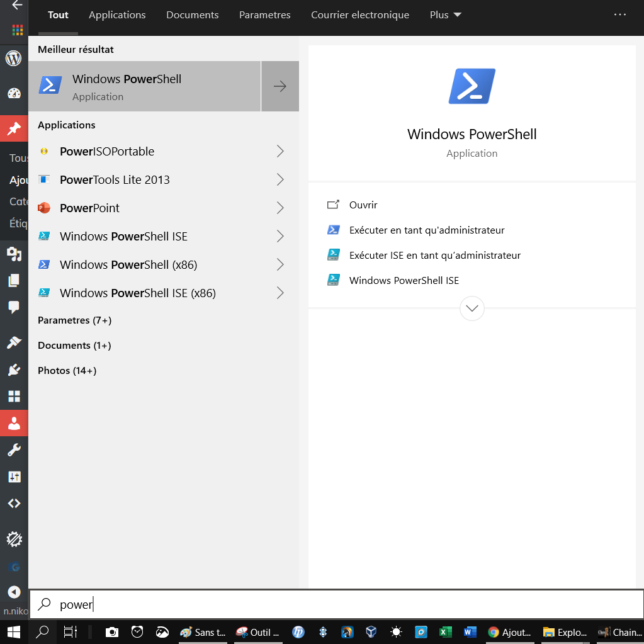Screen dimensions: 644x644
Task: Open the HP icon on the taskbar
Action: [x=298, y=632]
